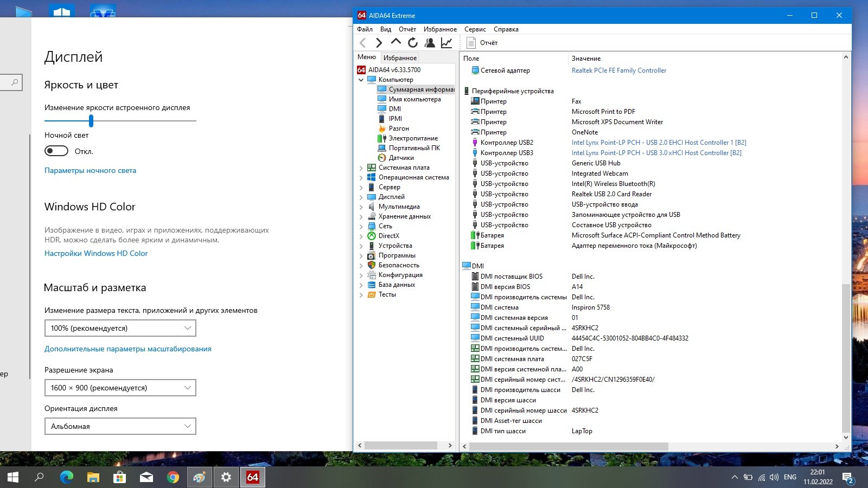Screen dimensions: 868x488
Task: Switch to the Избранное tab in sidebar
Action: 400,58
